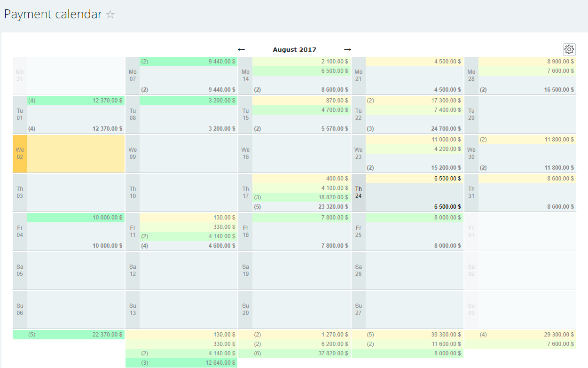
Task: Open the 39 300.00 $ weekly summary row
Action: (408, 335)
